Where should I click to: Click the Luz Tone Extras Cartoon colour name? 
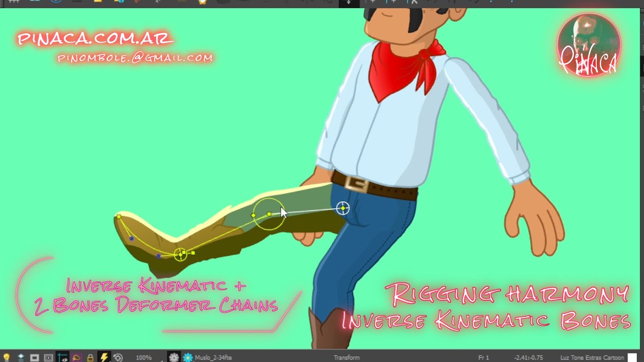click(592, 357)
